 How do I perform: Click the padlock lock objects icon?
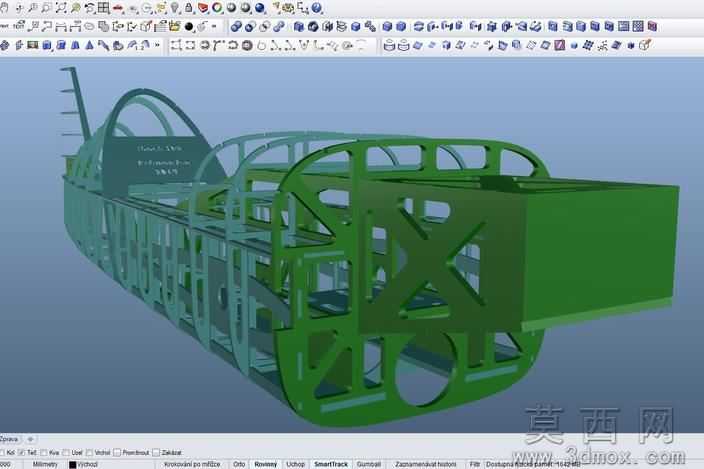coord(189,8)
